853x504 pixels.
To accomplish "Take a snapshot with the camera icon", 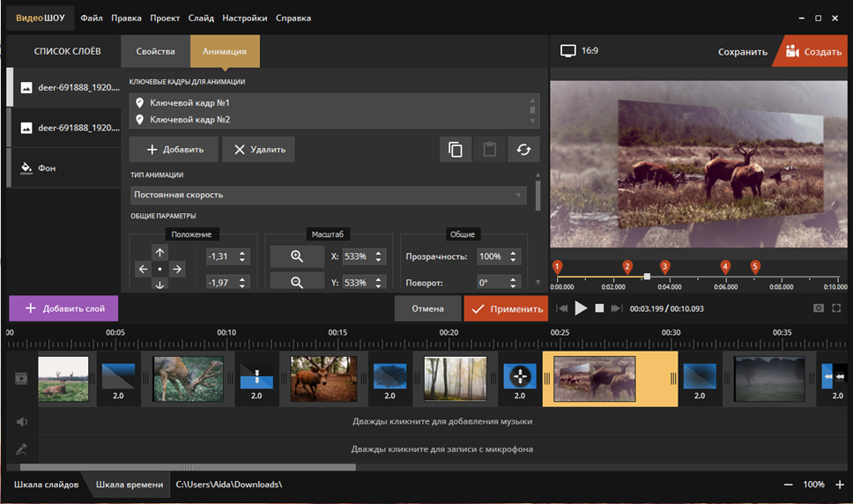I will [x=819, y=308].
